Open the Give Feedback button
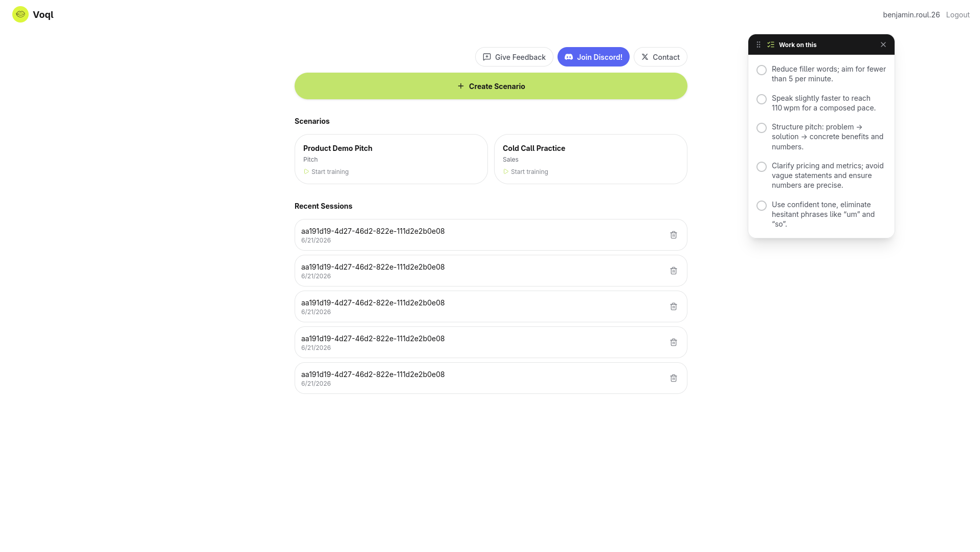The height and width of the screenshot is (552, 980). 514,57
